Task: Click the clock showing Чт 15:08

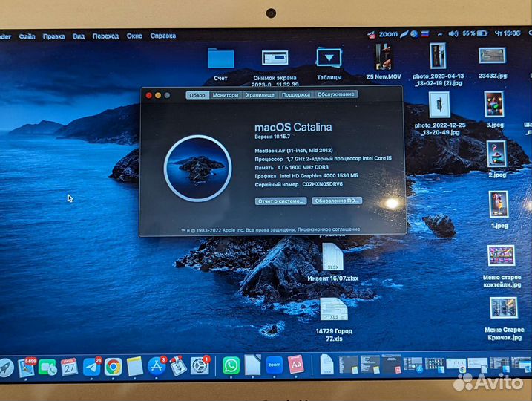Action: click(508, 33)
